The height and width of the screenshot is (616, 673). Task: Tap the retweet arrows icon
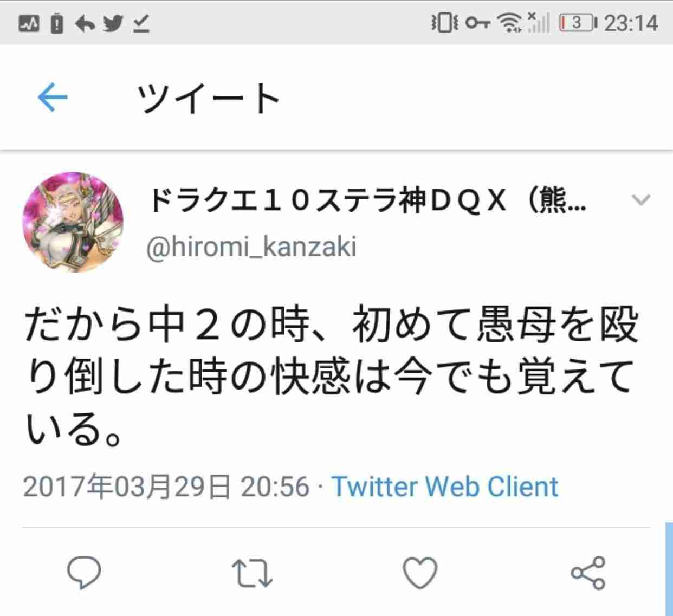coord(252,574)
